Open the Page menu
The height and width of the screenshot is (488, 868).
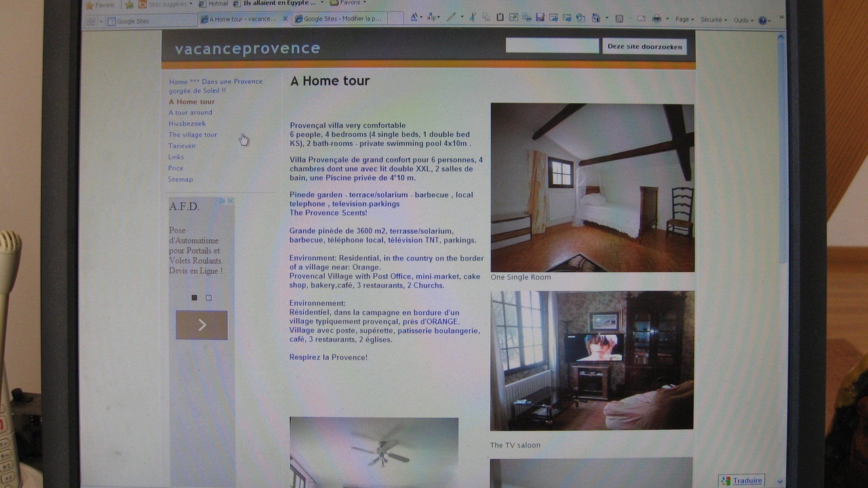point(685,20)
